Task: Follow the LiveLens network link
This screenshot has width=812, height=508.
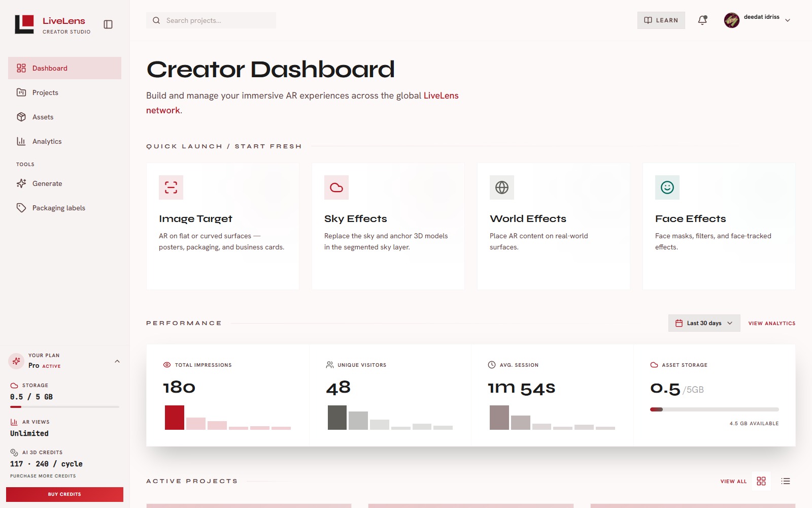Action: pyautogui.click(x=441, y=96)
